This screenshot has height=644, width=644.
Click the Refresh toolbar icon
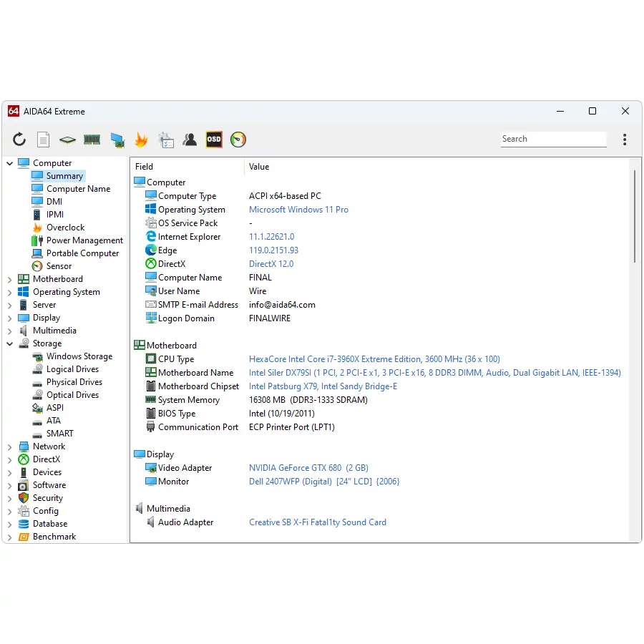tap(19, 140)
